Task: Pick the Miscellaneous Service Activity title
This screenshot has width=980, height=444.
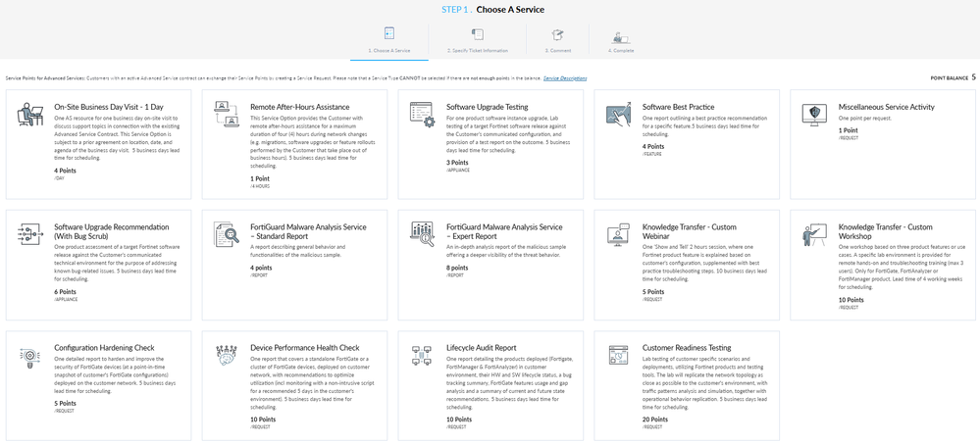Action: tap(886, 107)
